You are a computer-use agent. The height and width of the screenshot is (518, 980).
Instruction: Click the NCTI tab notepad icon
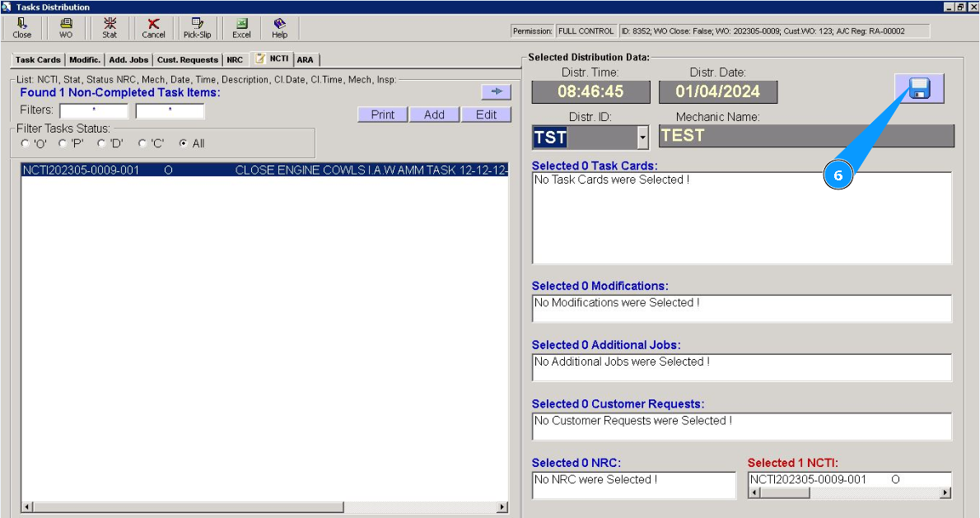(260, 58)
